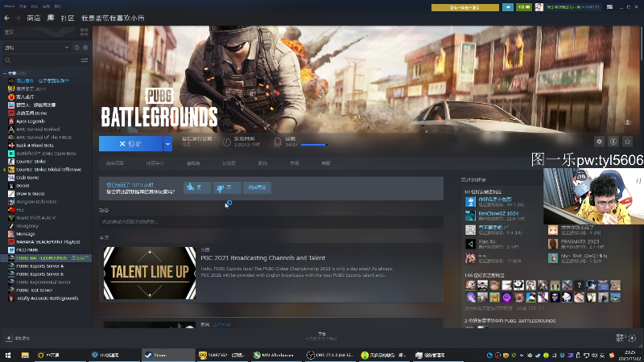This screenshot has height=362, width=644.
Task: Open the 社区 (Community) tab
Action: point(68,18)
